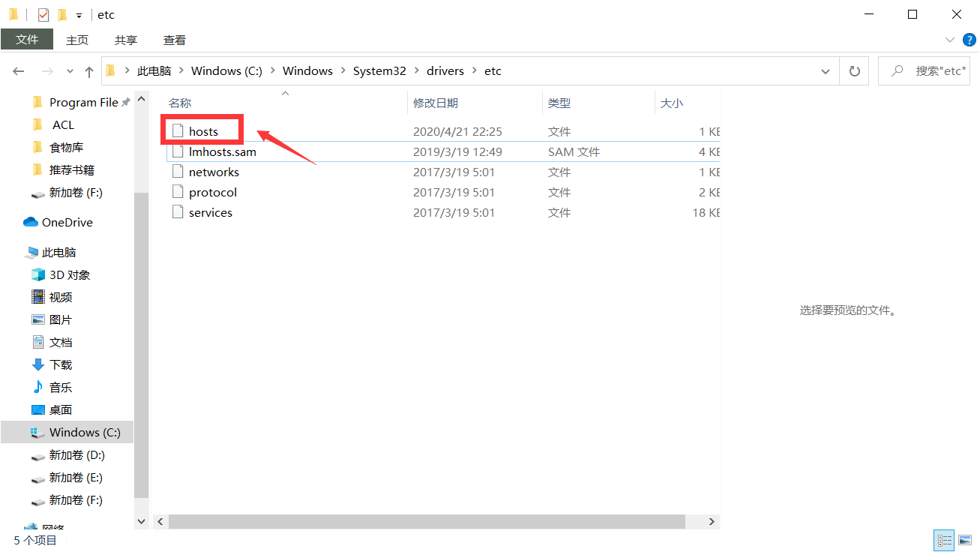
Task: Click 此电脑 in address bar
Action: (x=154, y=70)
